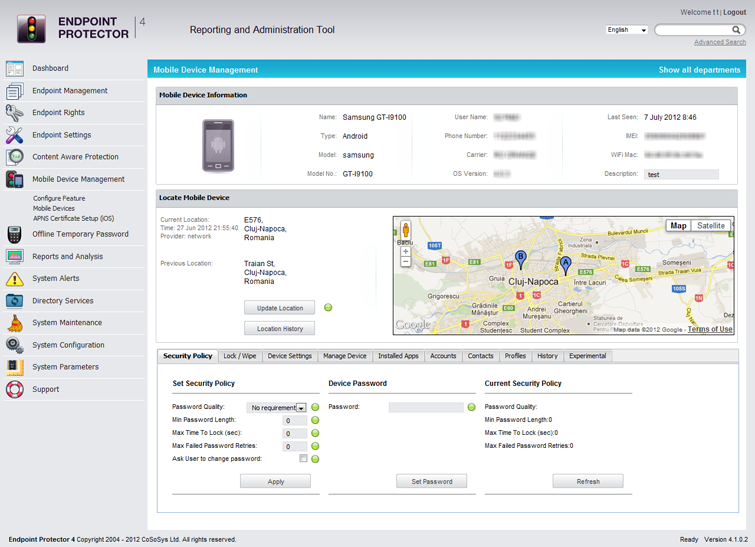Open the Offline Temporary Password icon
The height and width of the screenshot is (547, 755).
[14, 234]
